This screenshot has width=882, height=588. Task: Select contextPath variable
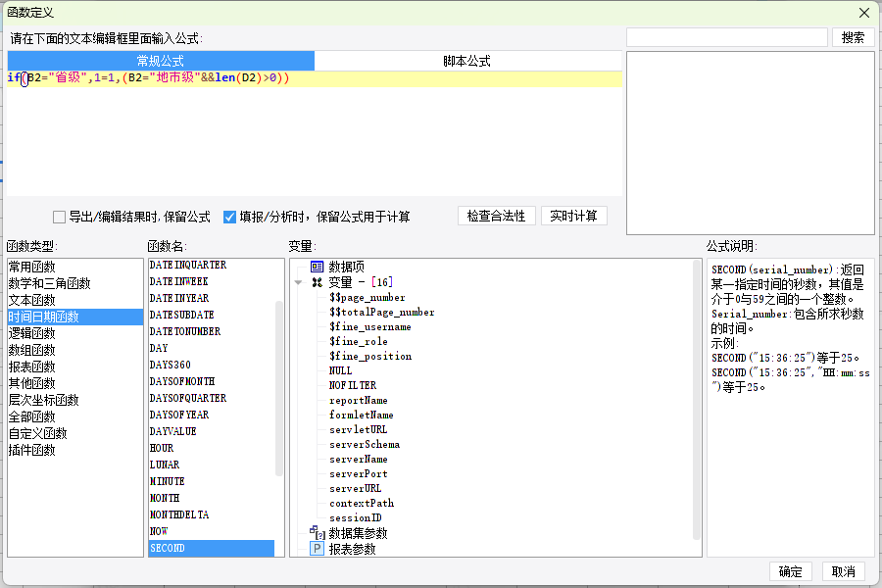361,504
